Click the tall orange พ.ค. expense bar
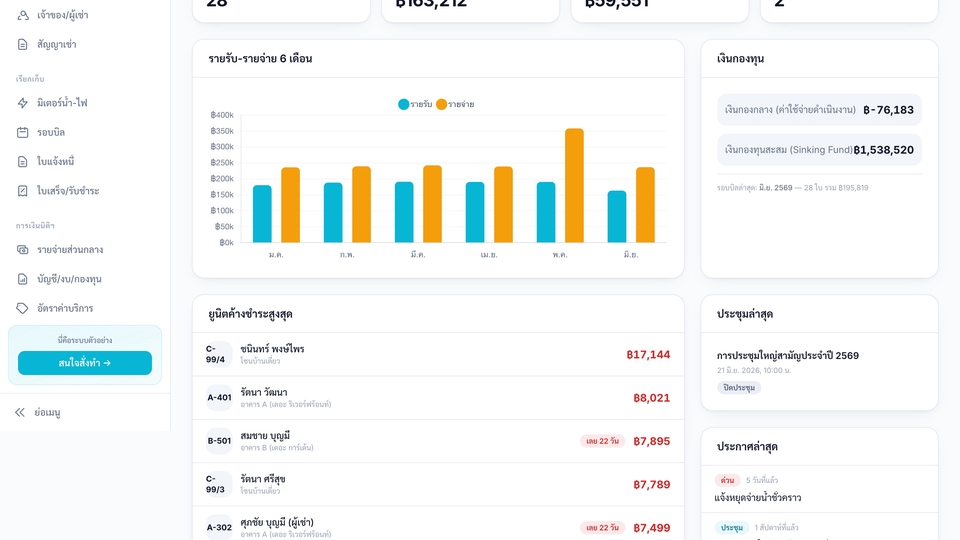This screenshot has height=540, width=960. pyautogui.click(x=574, y=186)
